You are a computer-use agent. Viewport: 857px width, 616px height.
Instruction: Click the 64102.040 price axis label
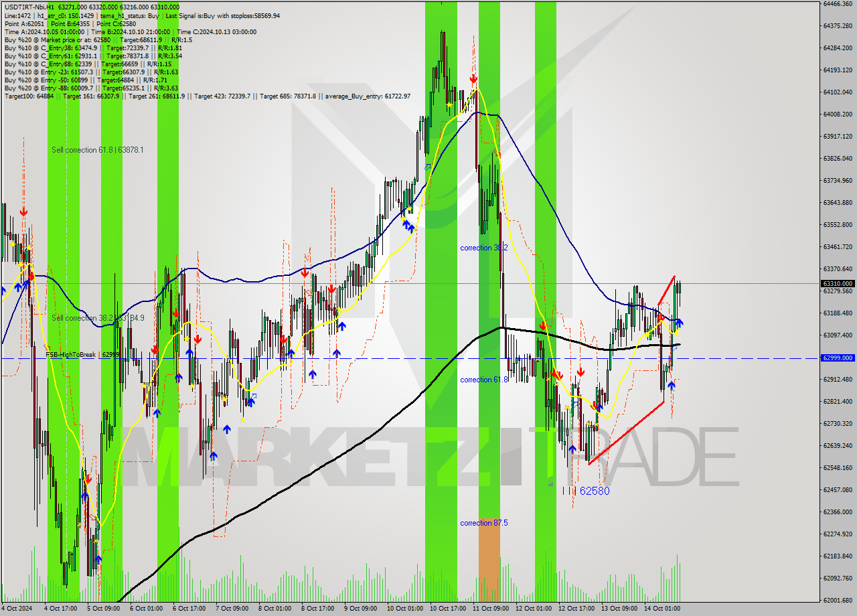[837, 92]
